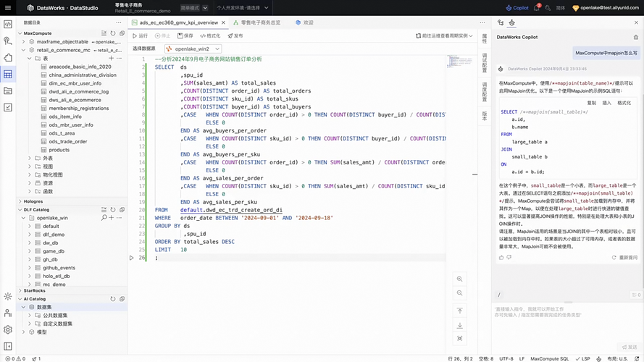This screenshot has width=644, height=362.
Task: Toggle the 属性 properties side panel
Action: [485, 38]
